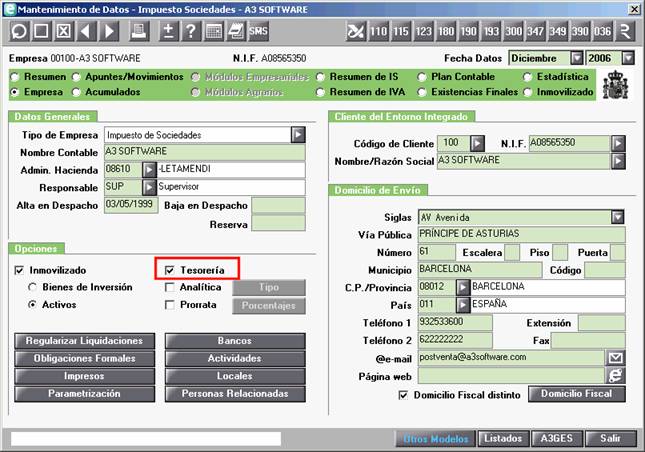Open tax form 110
The width and height of the screenshot is (645, 452).
point(378,31)
